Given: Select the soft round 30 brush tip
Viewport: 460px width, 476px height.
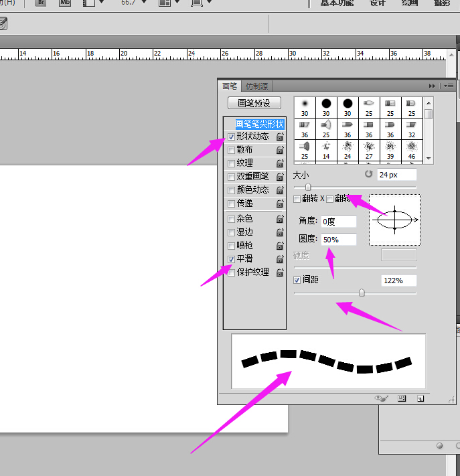Looking at the screenshot, I should [x=305, y=108].
